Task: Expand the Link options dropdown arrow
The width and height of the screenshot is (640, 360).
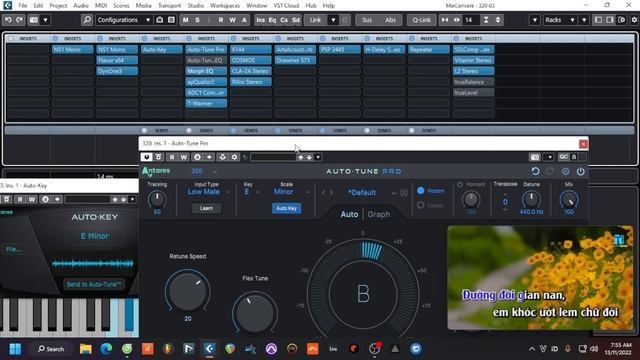Action: (333, 20)
